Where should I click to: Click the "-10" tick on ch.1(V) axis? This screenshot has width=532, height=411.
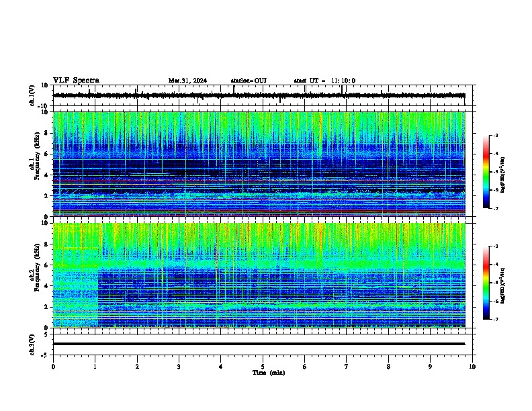[43, 106]
